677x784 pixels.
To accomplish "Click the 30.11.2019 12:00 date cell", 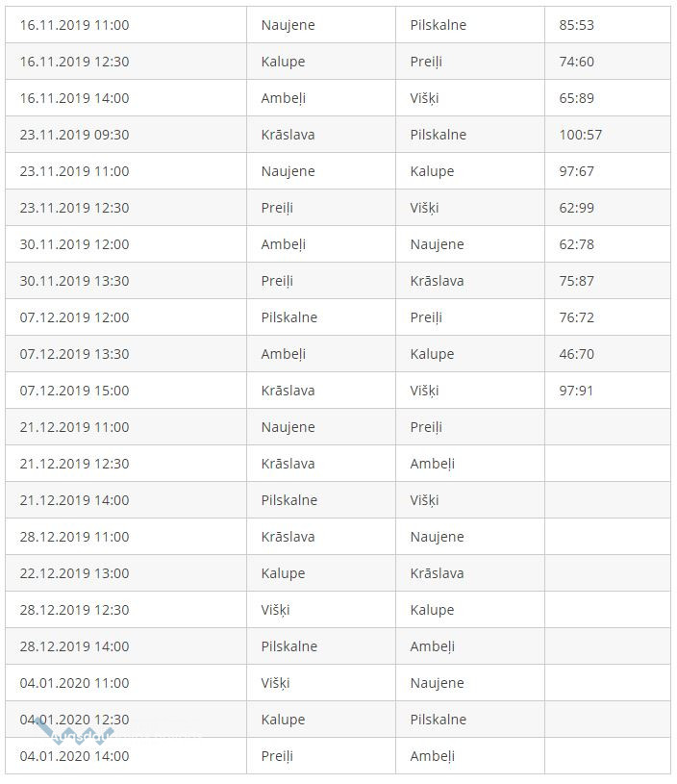I will tap(74, 244).
